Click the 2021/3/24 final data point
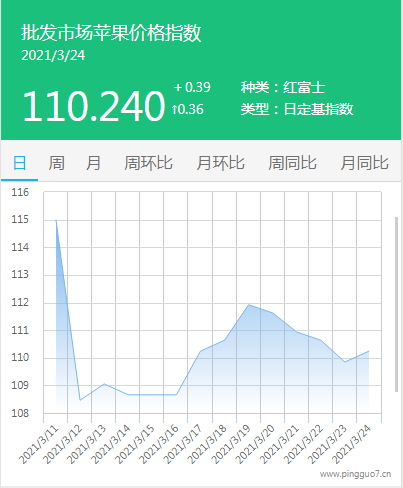This screenshot has height=488, width=403. [x=369, y=351]
